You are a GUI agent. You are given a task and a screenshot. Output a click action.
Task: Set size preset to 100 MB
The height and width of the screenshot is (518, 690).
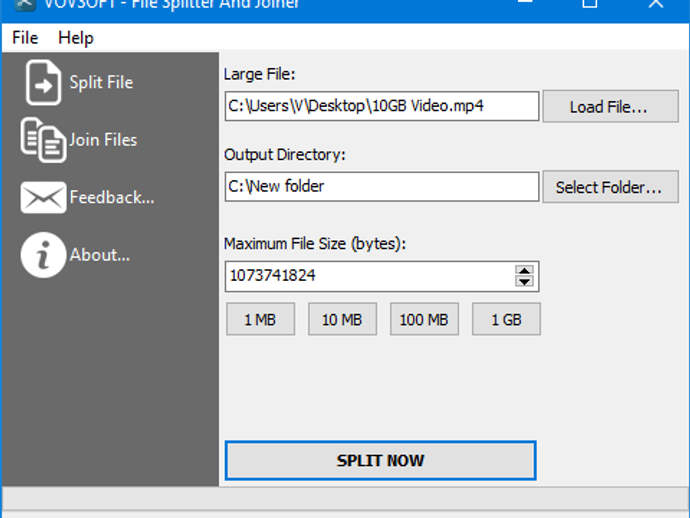pos(424,320)
